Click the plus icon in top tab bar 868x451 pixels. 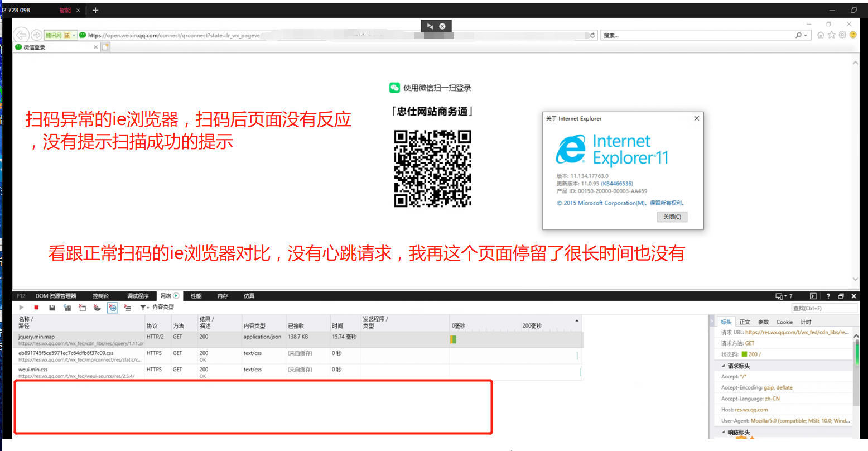point(95,10)
